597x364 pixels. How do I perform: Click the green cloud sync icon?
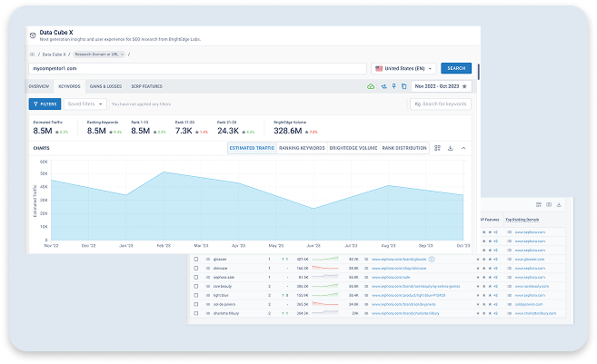click(371, 86)
